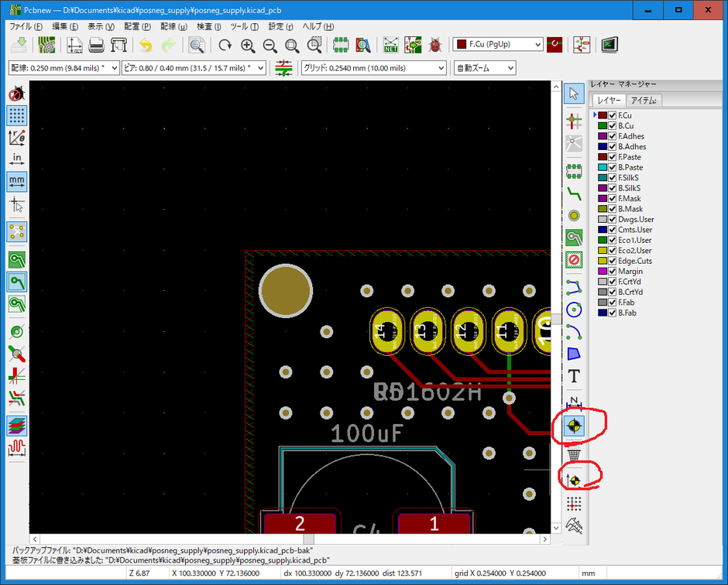
Task: Select the Route tracks tool
Action: click(x=575, y=193)
